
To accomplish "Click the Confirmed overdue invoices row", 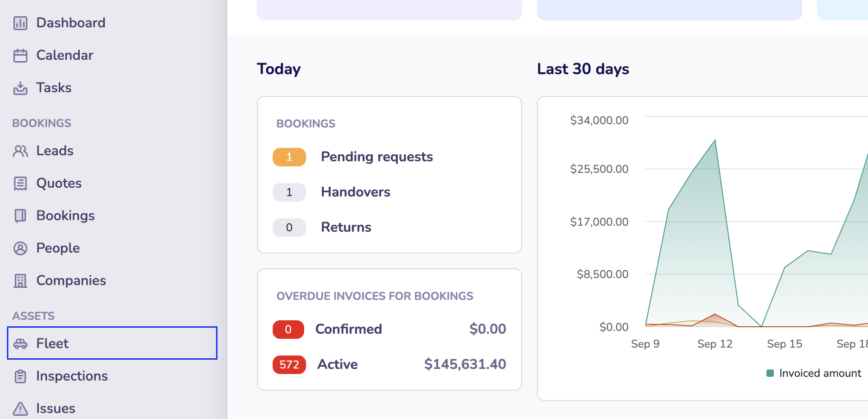I will 348,329.
